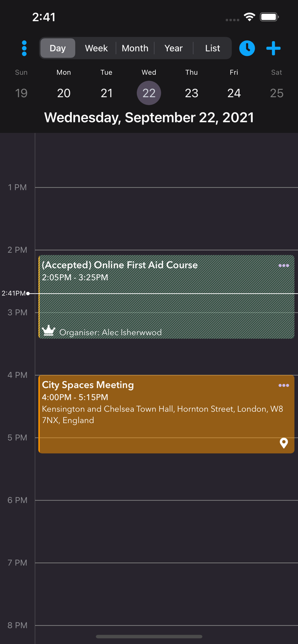Tap the scroll handle at the bottom
Image resolution: width=298 pixels, height=644 pixels.
coord(149,637)
